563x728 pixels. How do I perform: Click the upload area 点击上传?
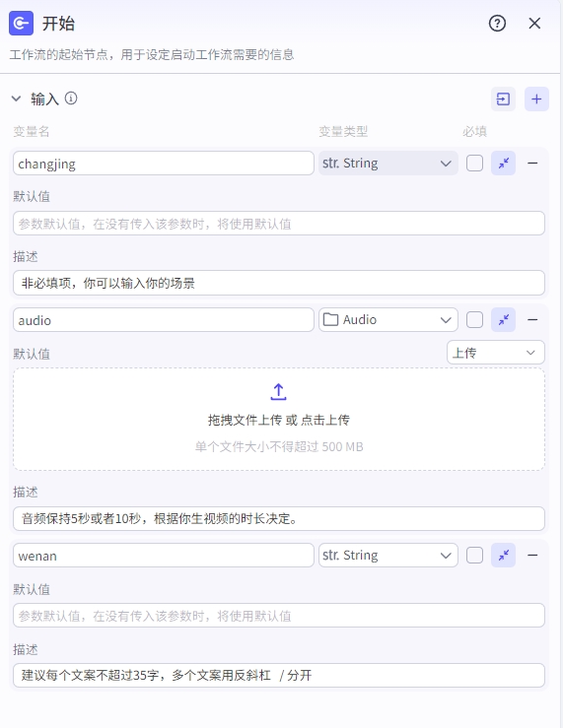325,420
